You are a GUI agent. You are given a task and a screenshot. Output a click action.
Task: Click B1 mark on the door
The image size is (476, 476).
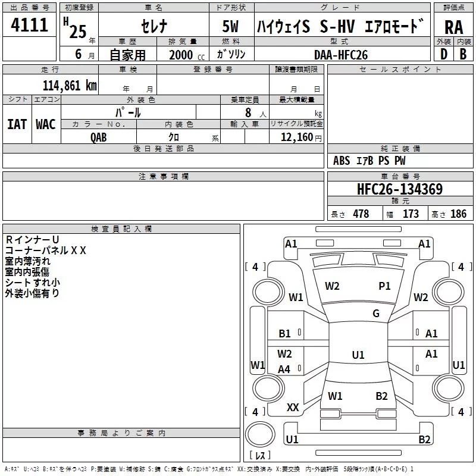point(284,334)
